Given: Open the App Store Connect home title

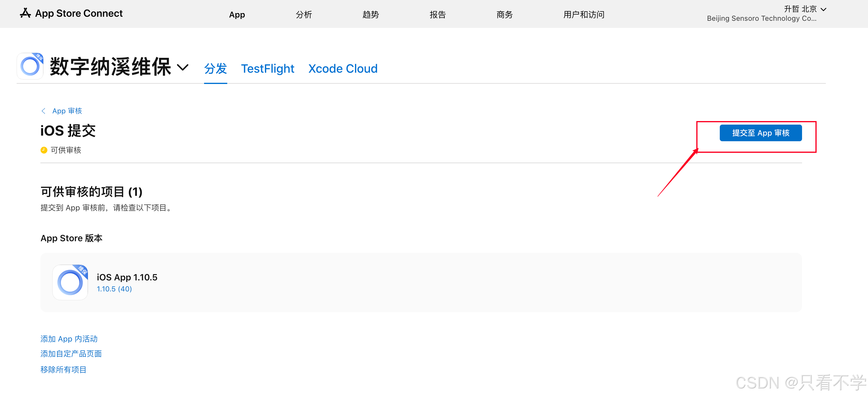Looking at the screenshot, I should click(79, 13).
